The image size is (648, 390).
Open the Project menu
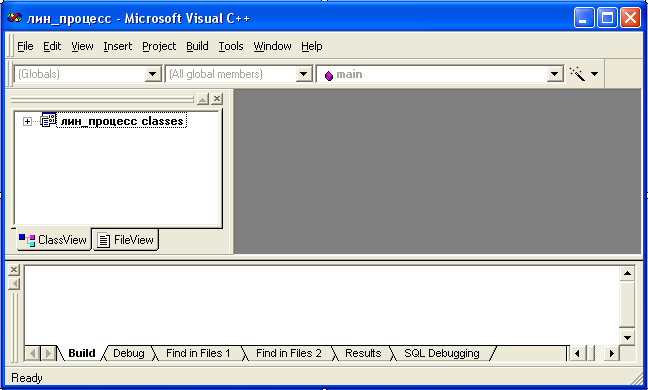click(159, 46)
